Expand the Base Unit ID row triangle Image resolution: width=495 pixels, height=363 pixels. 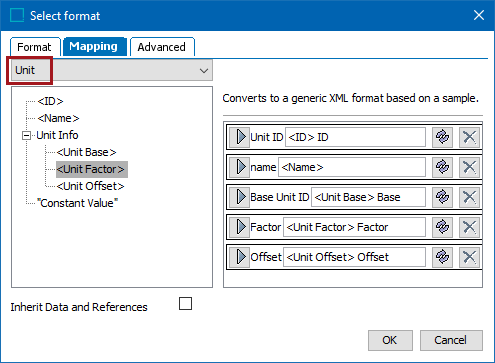(x=240, y=197)
